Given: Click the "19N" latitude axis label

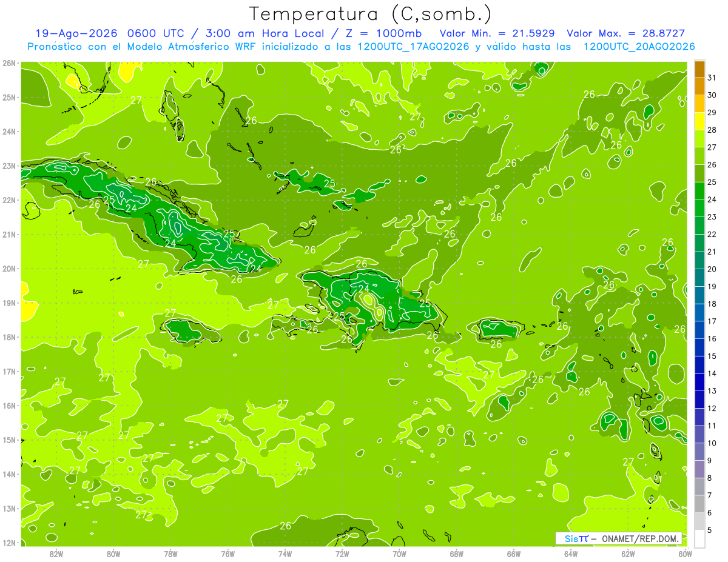Looking at the screenshot, I should (8, 303).
